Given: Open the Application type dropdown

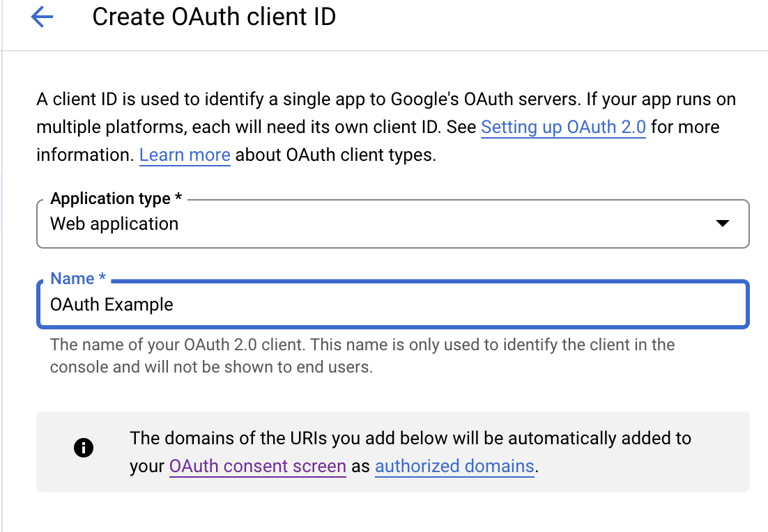Looking at the screenshot, I should coord(393,224).
